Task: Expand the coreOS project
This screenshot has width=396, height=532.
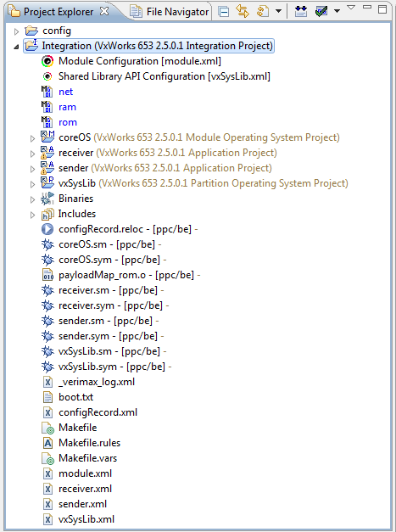Action: 32,138
